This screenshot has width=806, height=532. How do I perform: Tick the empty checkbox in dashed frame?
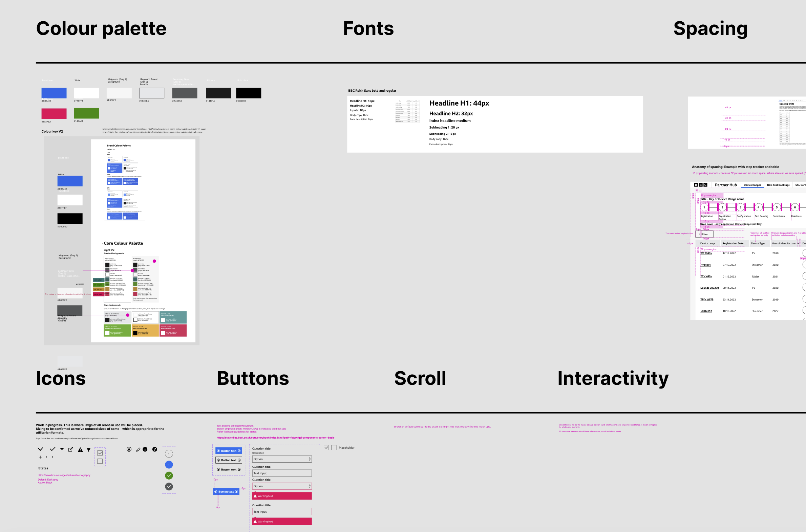100,461
